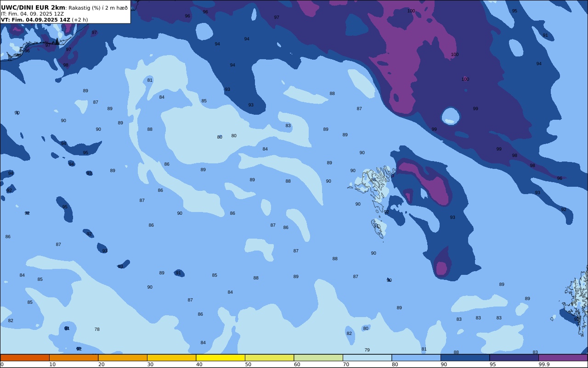Click the dark orange 0–10 legend swatch
588x368 pixels.
point(25,357)
